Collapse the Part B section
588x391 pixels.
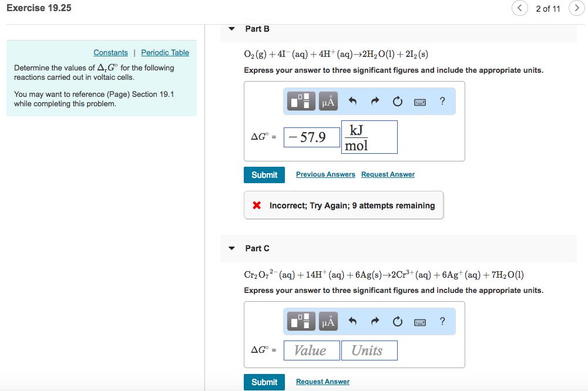(x=231, y=28)
